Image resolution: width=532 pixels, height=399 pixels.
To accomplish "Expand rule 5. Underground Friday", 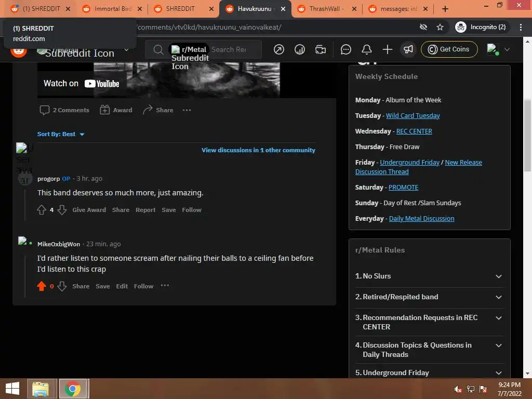I will (x=429, y=373).
